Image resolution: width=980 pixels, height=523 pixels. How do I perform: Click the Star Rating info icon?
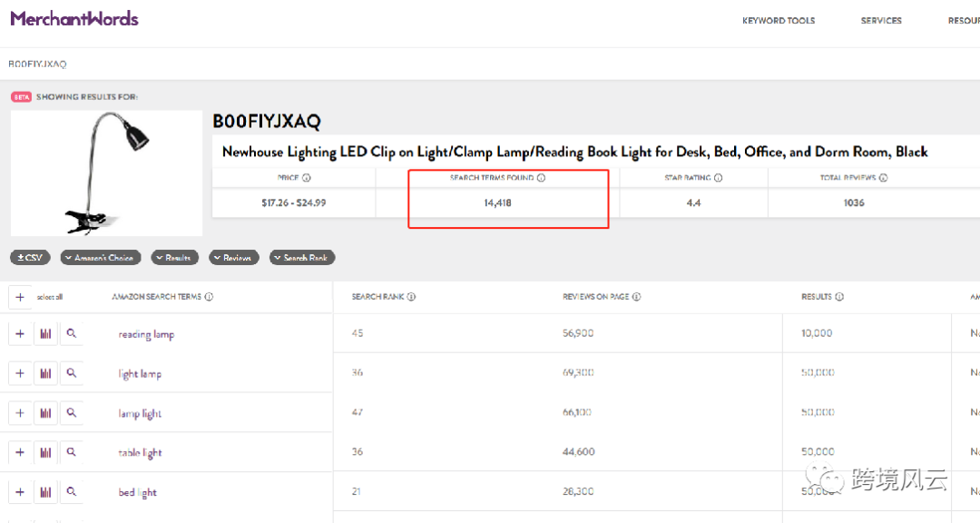pos(718,178)
